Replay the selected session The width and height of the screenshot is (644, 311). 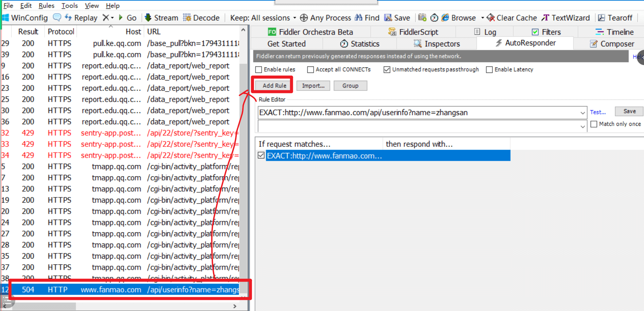(x=81, y=18)
